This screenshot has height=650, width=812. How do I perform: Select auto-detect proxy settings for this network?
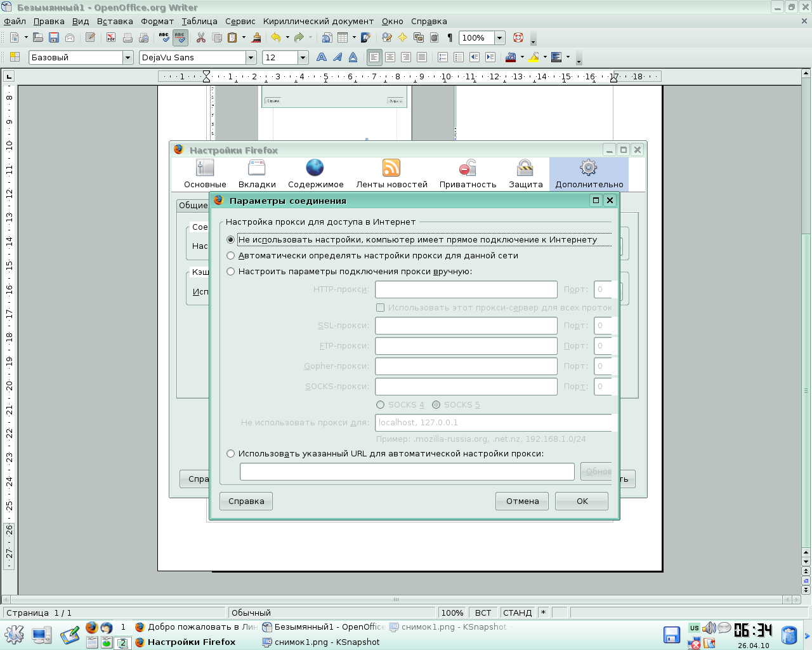pyautogui.click(x=231, y=256)
